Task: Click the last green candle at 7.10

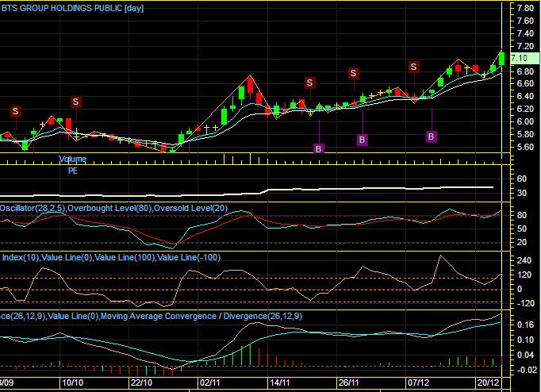Action: coord(501,58)
